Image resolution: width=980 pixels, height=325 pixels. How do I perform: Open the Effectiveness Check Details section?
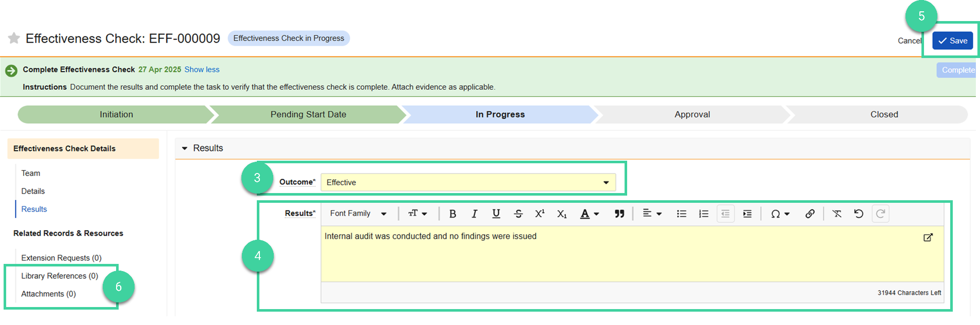[x=83, y=148]
